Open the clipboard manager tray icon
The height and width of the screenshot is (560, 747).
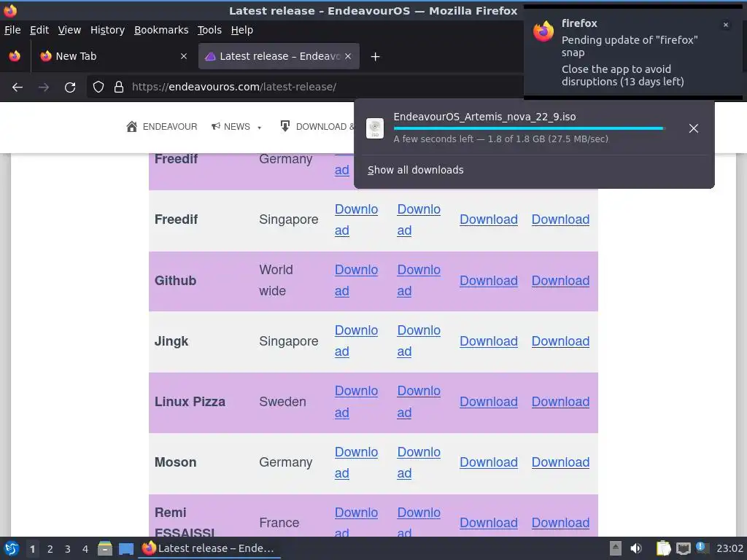pos(663,548)
